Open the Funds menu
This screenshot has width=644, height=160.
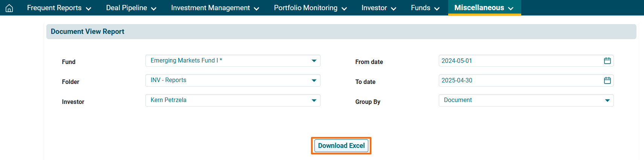click(x=425, y=8)
